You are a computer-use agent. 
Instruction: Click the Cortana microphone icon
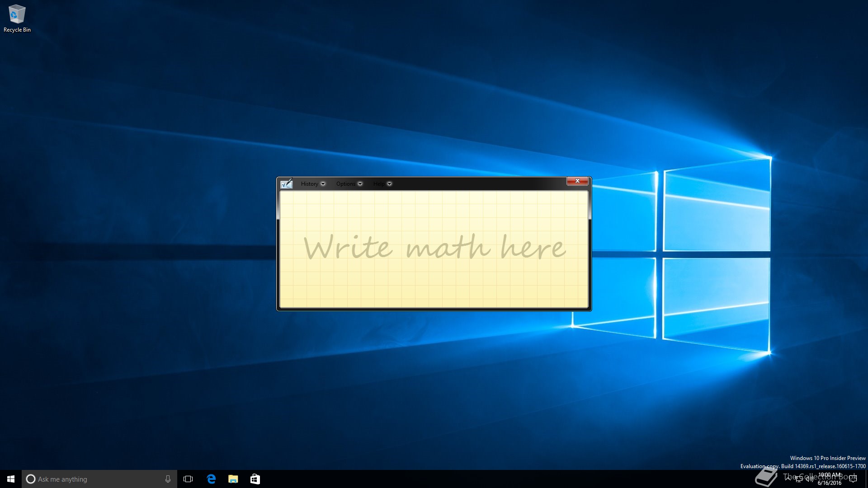168,479
